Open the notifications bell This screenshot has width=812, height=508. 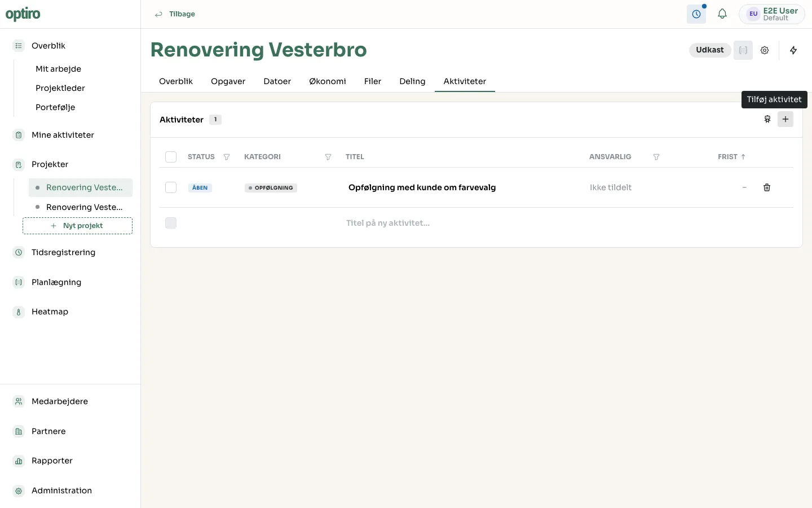pyautogui.click(x=722, y=14)
